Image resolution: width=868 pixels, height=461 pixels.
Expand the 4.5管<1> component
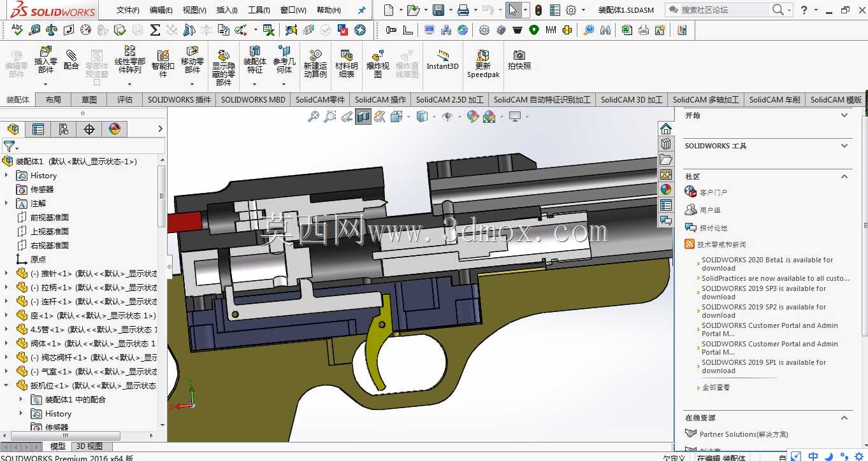pyautogui.click(x=7, y=329)
